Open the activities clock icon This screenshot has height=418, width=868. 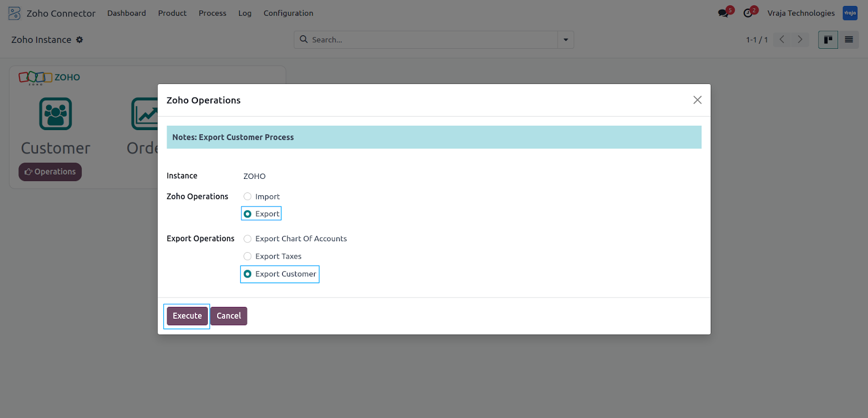click(x=748, y=13)
